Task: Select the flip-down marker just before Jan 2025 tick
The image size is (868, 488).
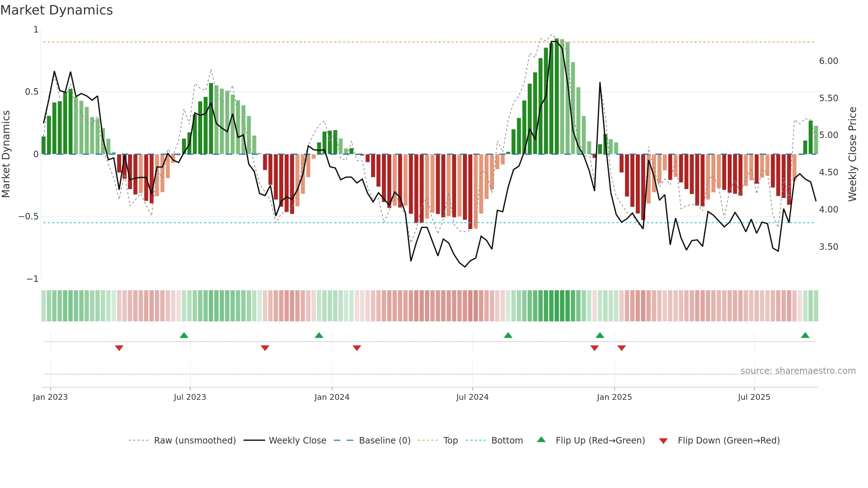Action: (595, 348)
